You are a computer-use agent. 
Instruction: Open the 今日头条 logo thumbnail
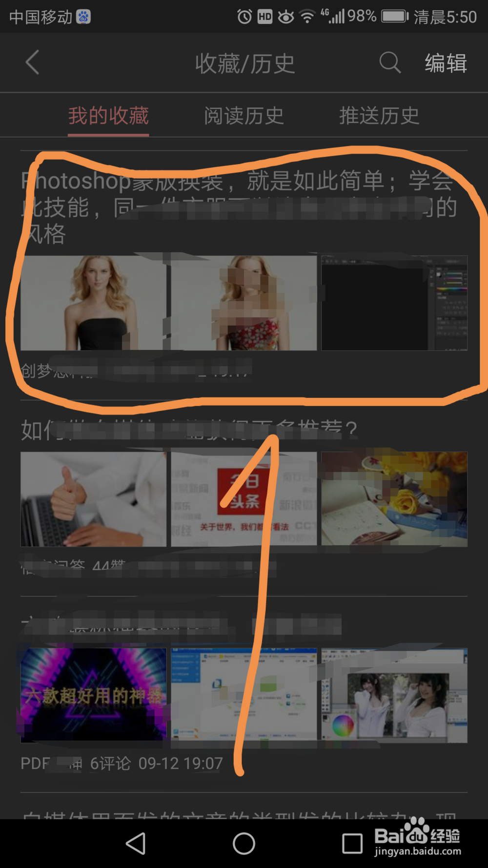pos(244,499)
